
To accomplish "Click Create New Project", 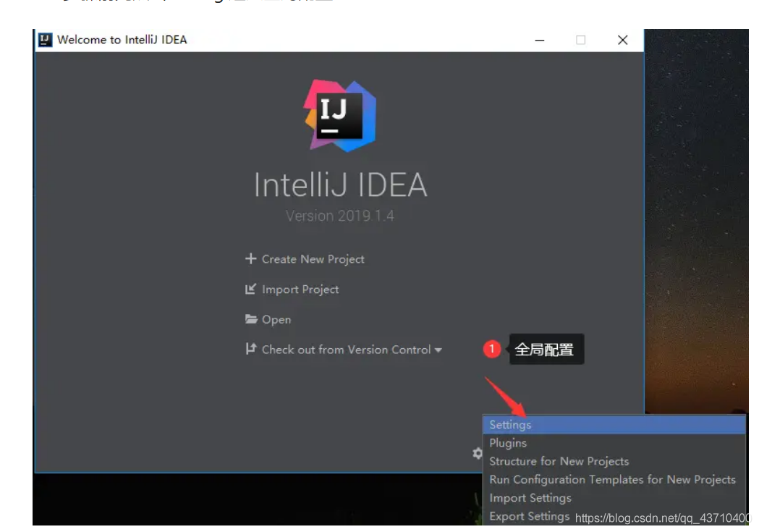I will [313, 259].
